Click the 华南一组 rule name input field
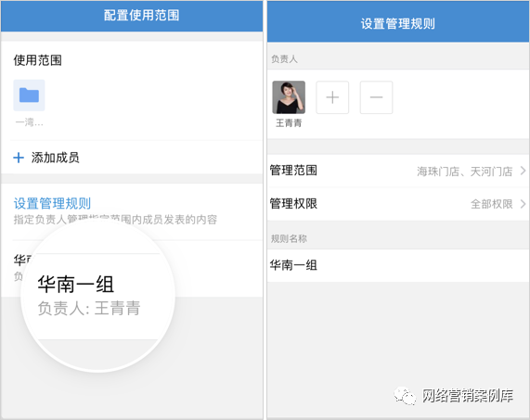The image size is (530, 420). coord(398,265)
